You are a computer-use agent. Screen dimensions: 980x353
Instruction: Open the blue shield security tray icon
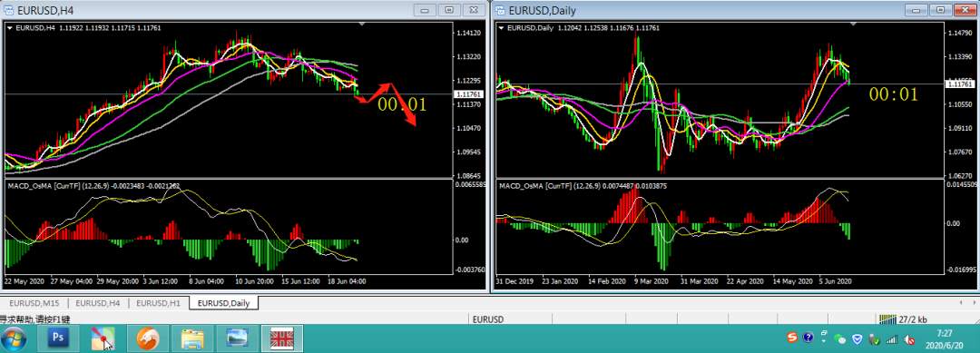tap(857, 339)
